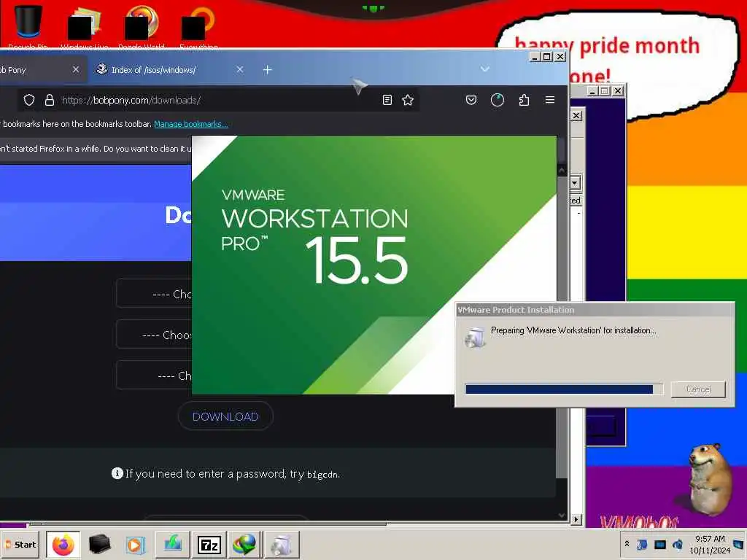Screen dimensions: 747x560
Task: Click the clean up Firefox notification text
Action: point(96,149)
